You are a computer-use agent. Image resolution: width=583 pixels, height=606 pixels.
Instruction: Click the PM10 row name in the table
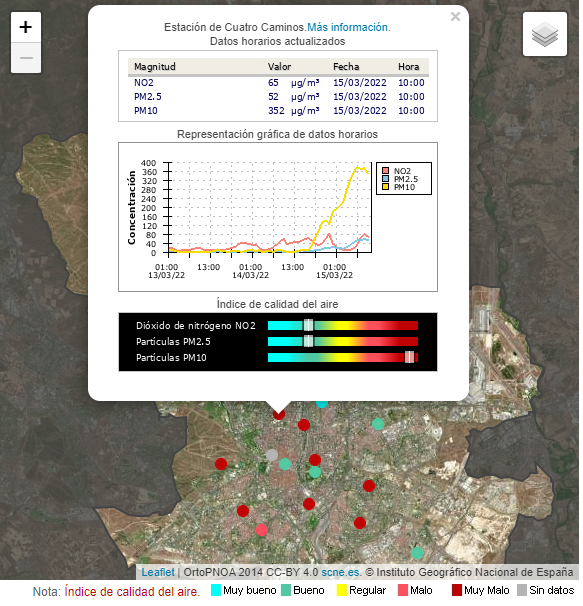146,111
